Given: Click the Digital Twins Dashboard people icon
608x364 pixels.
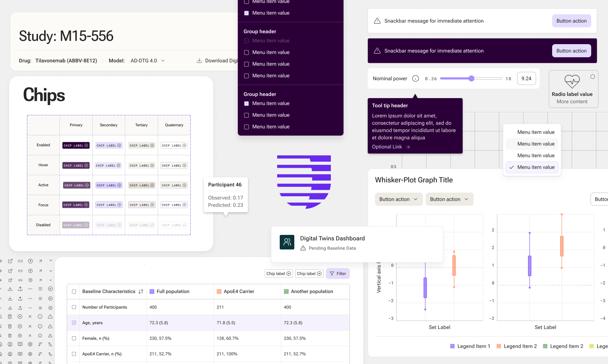Looking at the screenshot, I should click(x=287, y=242).
